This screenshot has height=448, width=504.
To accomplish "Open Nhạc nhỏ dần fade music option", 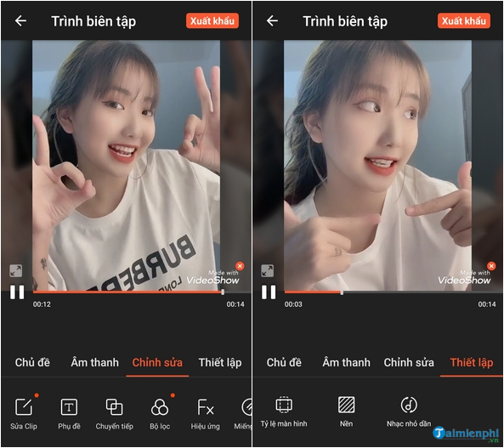I will pyautogui.click(x=409, y=412).
